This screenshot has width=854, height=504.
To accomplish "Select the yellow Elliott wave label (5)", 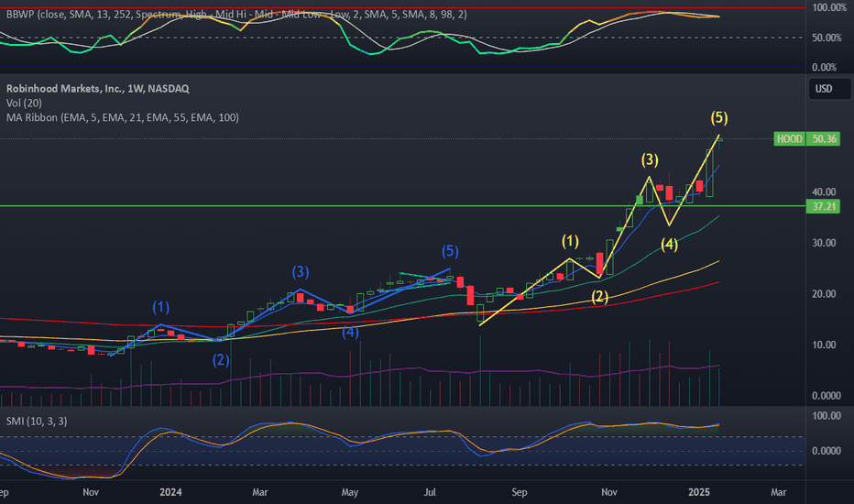I will pos(719,117).
